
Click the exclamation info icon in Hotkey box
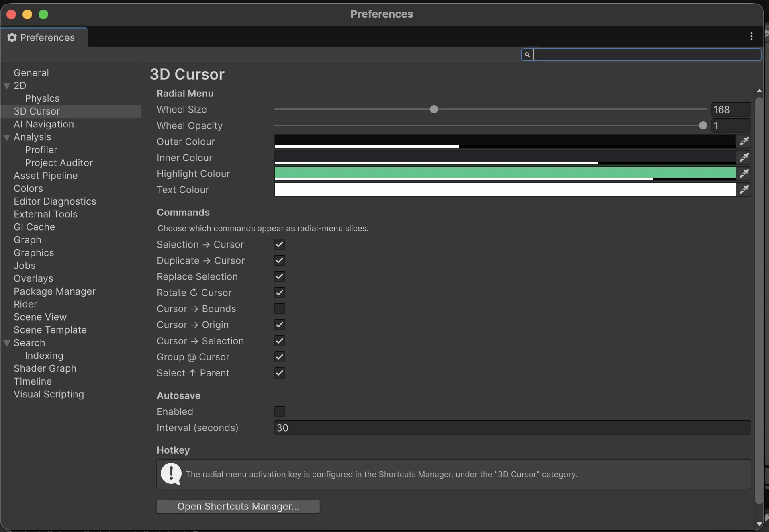pos(171,474)
